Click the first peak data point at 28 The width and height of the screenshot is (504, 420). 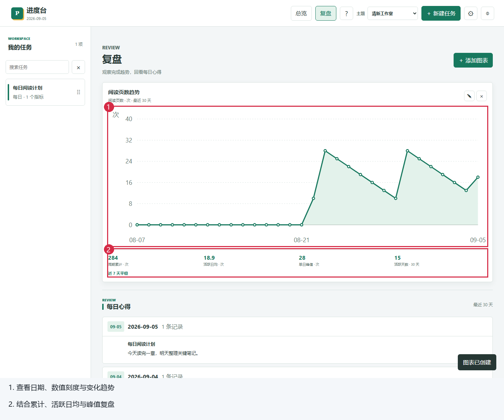pyautogui.click(x=325, y=151)
